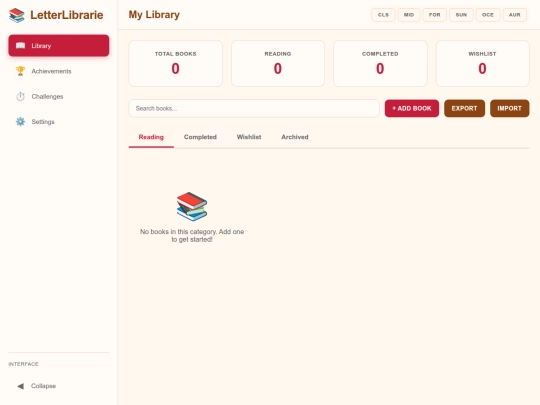Click the Wishlist stat card
540x405 pixels.
482,63
